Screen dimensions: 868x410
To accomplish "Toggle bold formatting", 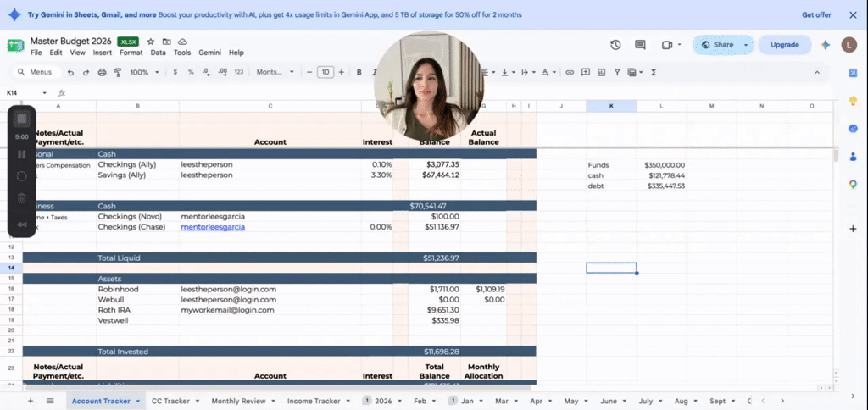I will pos(359,73).
